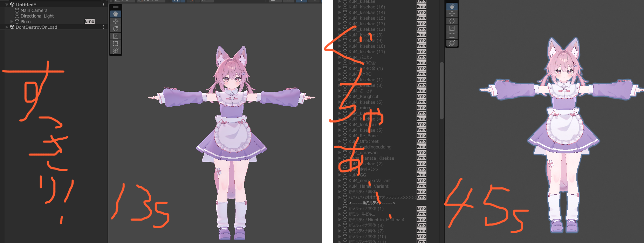Select the Transform tool in right scene
Screen dimensions: 644x243
452,43
